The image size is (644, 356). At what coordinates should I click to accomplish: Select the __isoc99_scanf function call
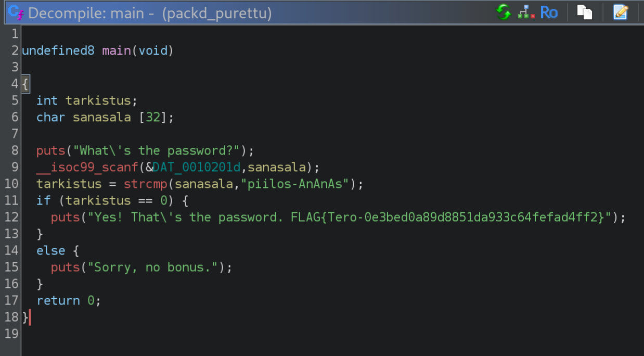tap(87, 167)
